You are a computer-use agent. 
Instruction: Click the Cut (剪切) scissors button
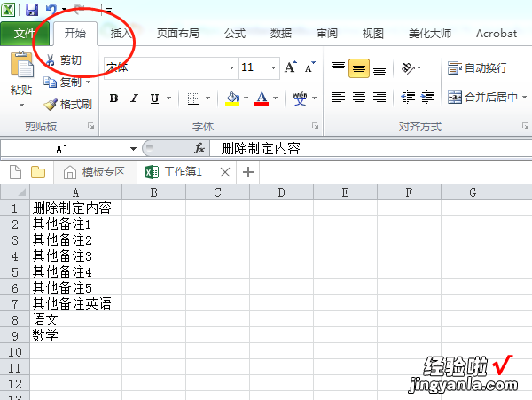[64, 60]
